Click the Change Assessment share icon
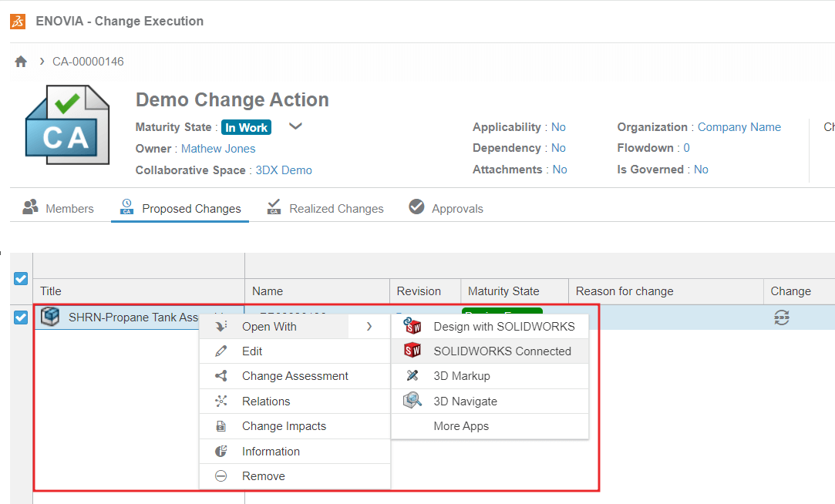 click(x=221, y=376)
